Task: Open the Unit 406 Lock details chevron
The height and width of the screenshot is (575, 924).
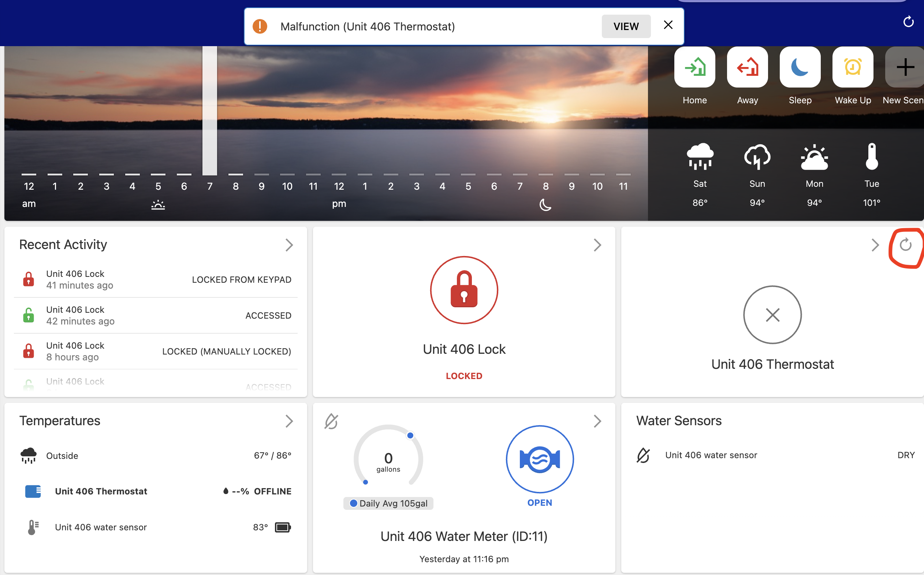Action: click(597, 245)
